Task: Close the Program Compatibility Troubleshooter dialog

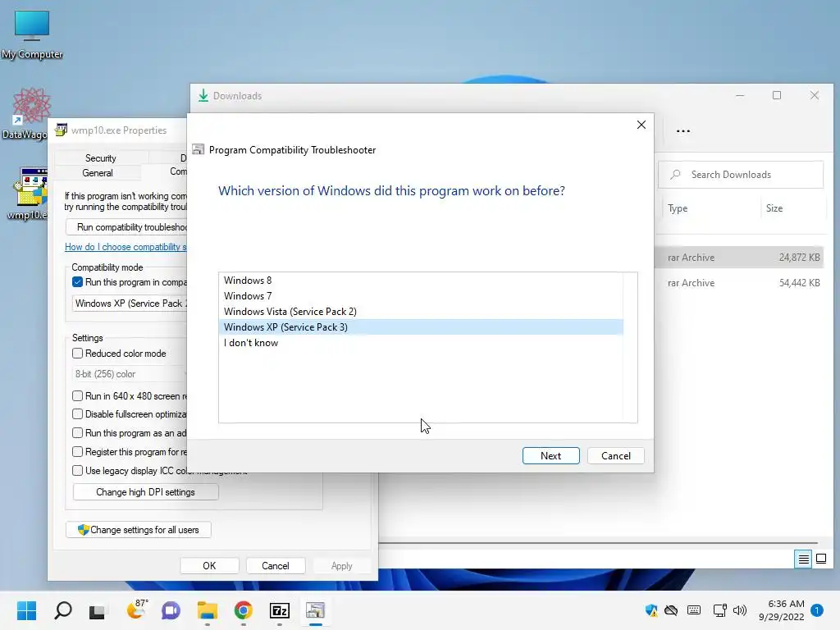Action: 641,125
